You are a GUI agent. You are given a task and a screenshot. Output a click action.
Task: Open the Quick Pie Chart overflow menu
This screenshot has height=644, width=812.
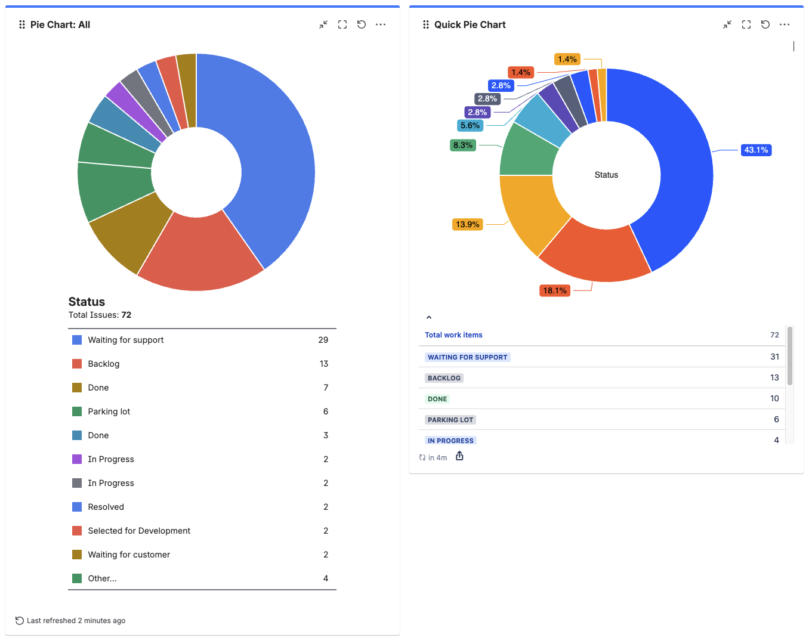click(785, 24)
